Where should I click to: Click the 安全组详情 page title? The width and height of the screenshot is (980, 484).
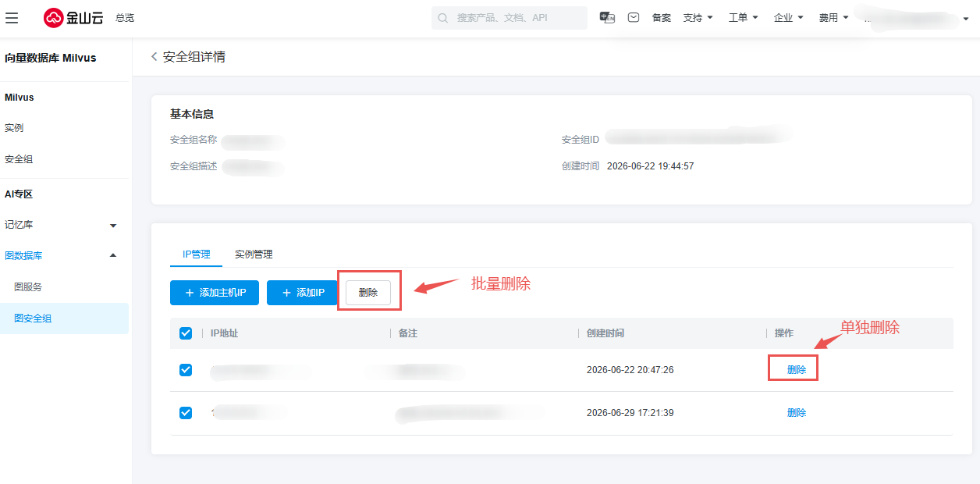pyautogui.click(x=194, y=57)
